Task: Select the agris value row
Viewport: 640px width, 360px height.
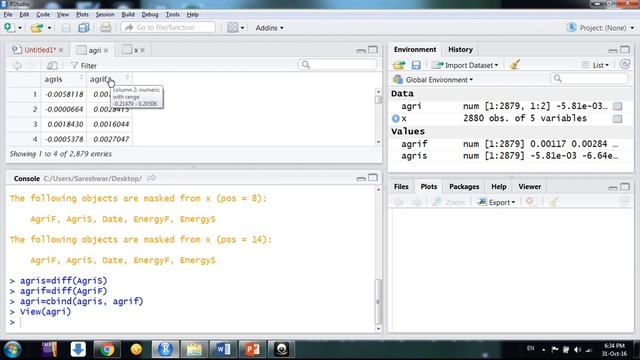Action: 510,156
